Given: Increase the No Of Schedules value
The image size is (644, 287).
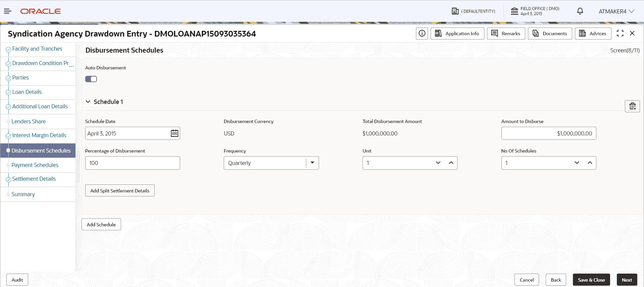Looking at the screenshot, I should pos(590,163).
